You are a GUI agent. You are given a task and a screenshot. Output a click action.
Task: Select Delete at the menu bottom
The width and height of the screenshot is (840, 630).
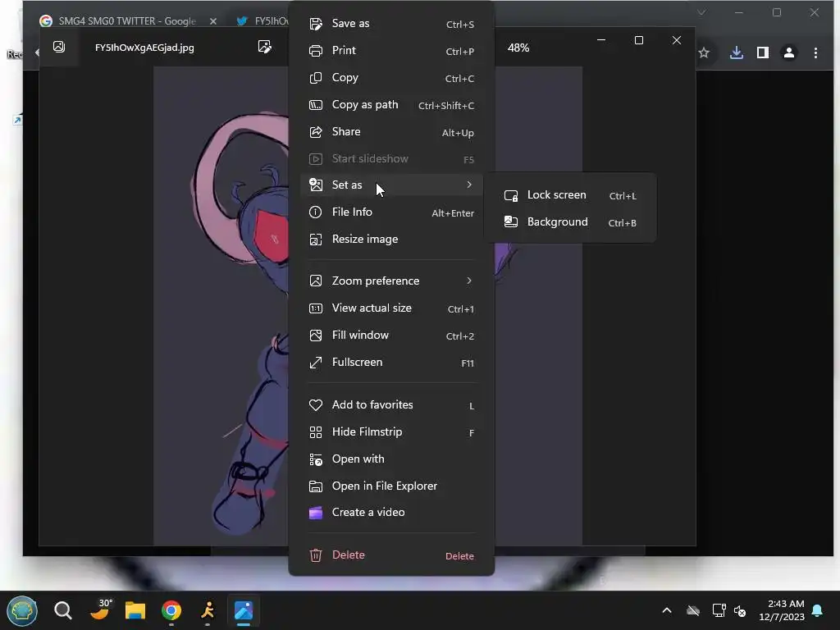point(391,555)
